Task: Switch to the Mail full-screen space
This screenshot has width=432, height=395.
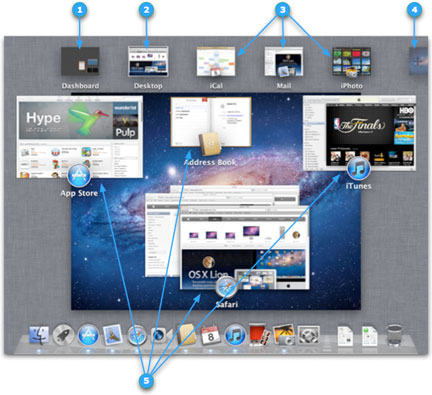Action: pos(284,61)
